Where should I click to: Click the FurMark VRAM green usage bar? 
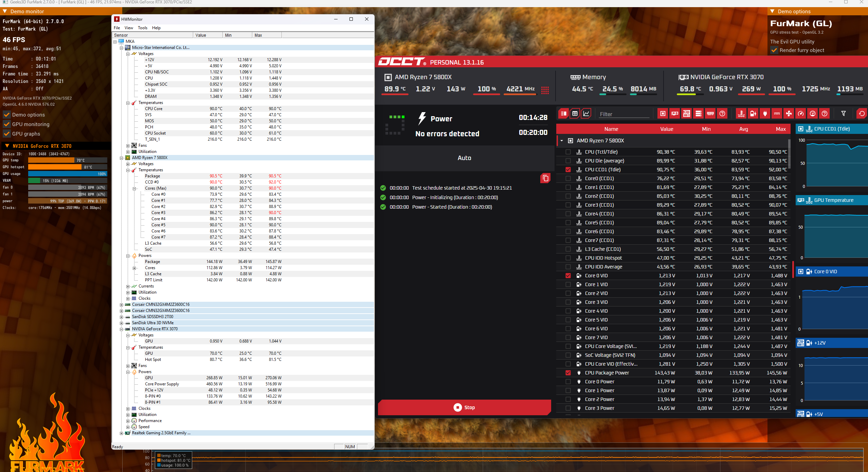coord(34,180)
